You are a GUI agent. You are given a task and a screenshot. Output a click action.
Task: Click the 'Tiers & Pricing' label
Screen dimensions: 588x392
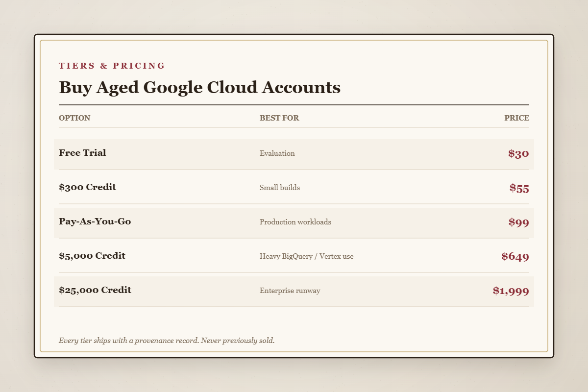tap(112, 66)
